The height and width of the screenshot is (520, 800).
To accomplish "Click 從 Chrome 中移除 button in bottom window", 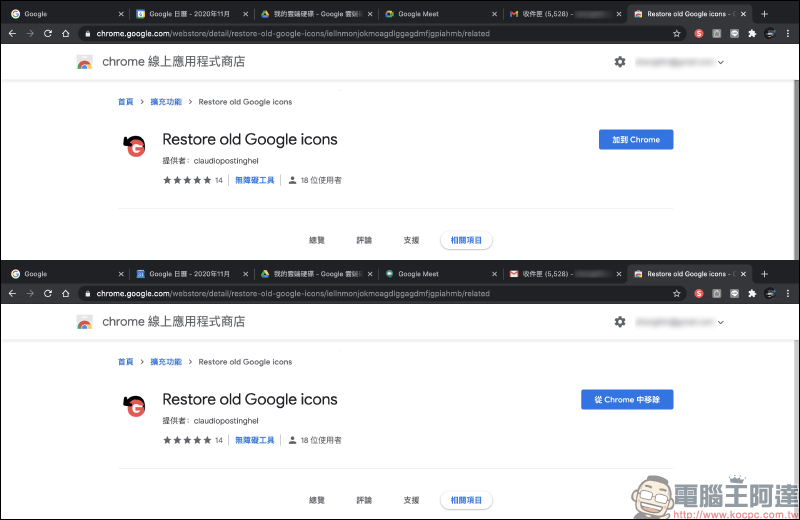I will pos(627,400).
